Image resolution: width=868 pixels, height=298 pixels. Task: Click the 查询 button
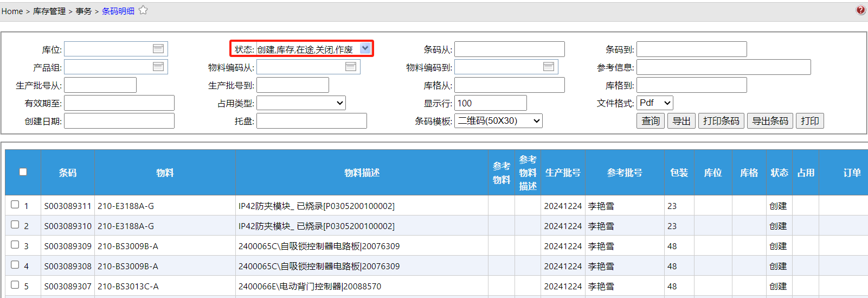650,121
